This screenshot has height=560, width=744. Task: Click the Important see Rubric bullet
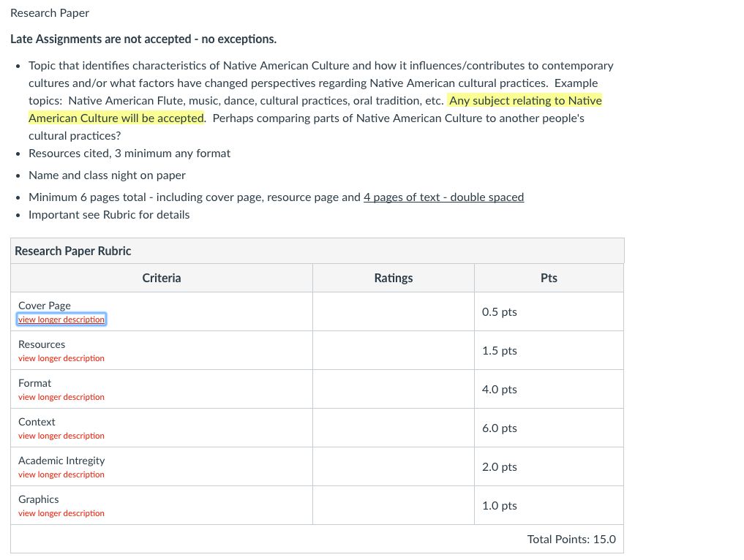tap(109, 215)
